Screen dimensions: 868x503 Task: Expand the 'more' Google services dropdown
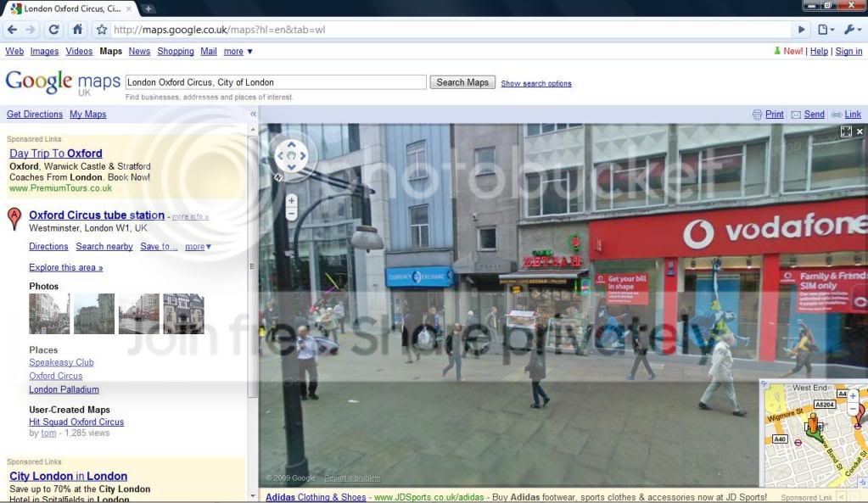tap(238, 51)
